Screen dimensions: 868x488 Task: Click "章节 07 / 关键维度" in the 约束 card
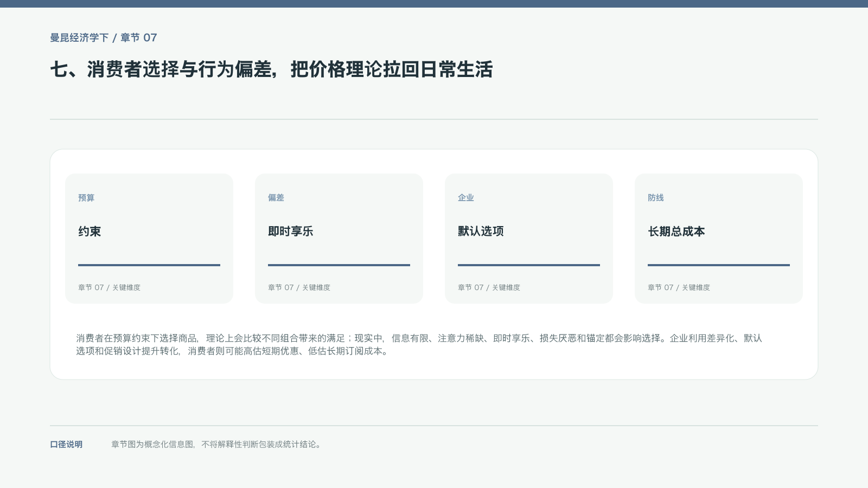pyautogui.click(x=109, y=287)
